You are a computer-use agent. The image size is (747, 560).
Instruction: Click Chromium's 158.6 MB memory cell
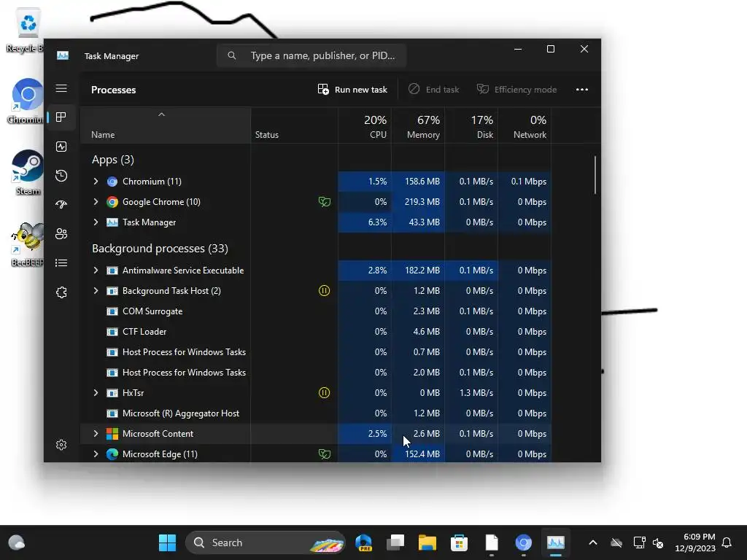(x=418, y=182)
